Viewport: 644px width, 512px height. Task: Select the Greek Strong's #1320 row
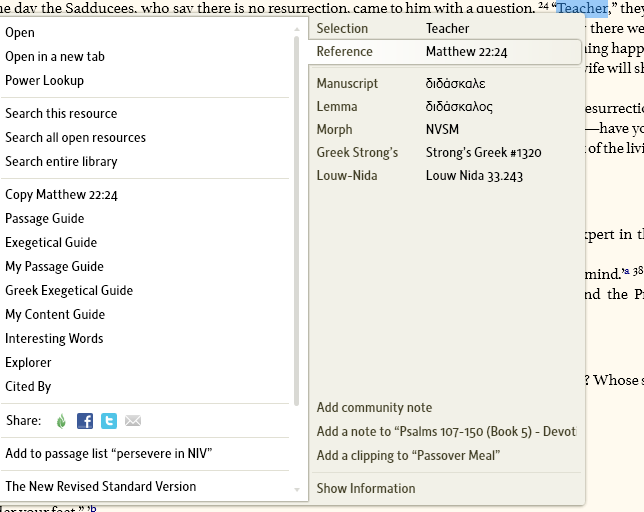pyautogui.click(x=446, y=153)
